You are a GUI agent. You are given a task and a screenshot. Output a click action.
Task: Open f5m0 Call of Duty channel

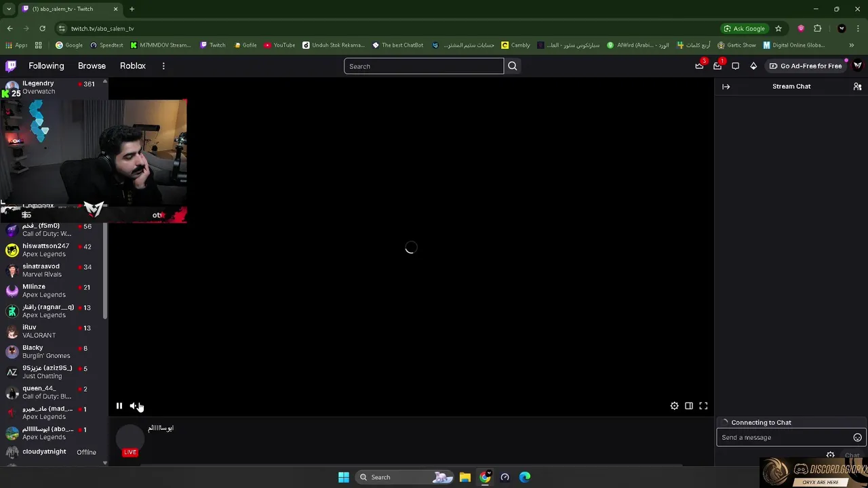pyautogui.click(x=53, y=230)
